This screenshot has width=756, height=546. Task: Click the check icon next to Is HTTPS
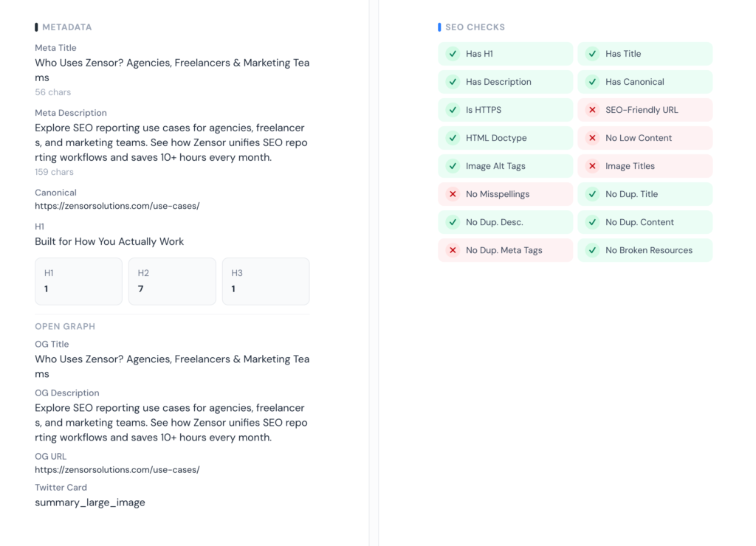tap(453, 110)
